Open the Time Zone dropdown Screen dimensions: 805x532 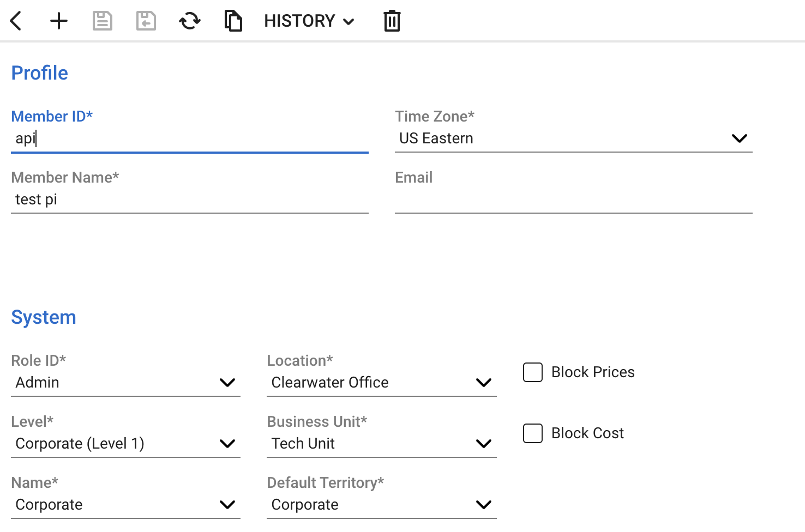click(573, 138)
